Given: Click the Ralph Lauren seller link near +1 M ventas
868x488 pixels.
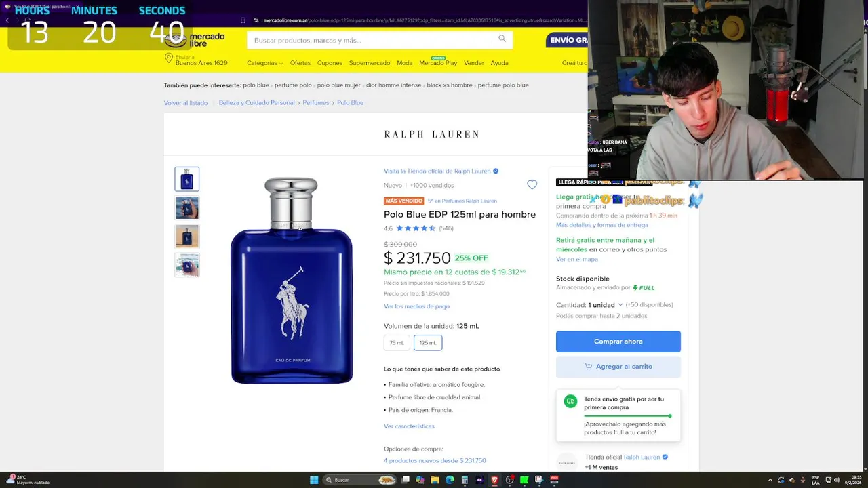Looking at the screenshot, I should pyautogui.click(x=642, y=457).
